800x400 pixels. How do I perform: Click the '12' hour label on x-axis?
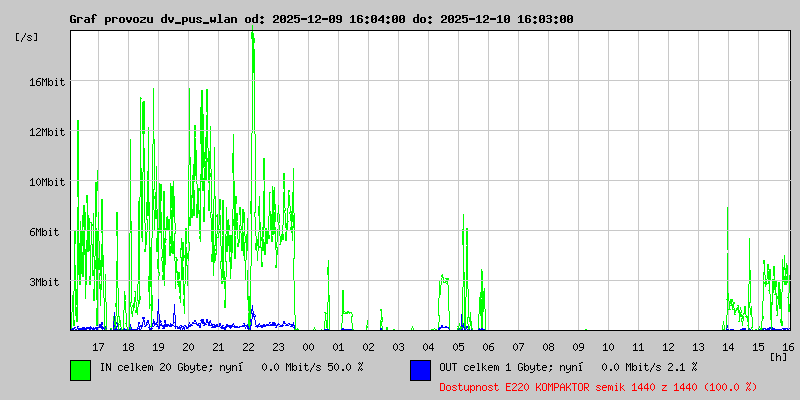click(668, 347)
